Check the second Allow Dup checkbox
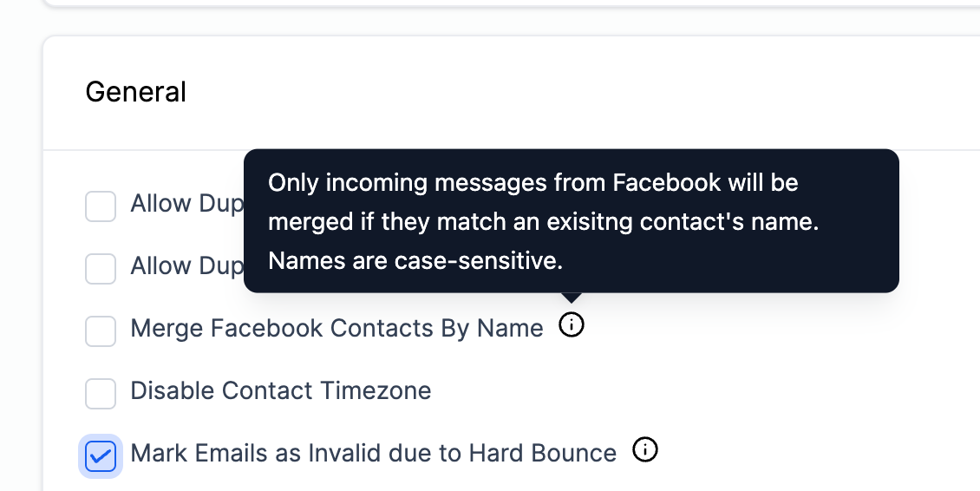The image size is (980, 491). pyautogui.click(x=101, y=268)
